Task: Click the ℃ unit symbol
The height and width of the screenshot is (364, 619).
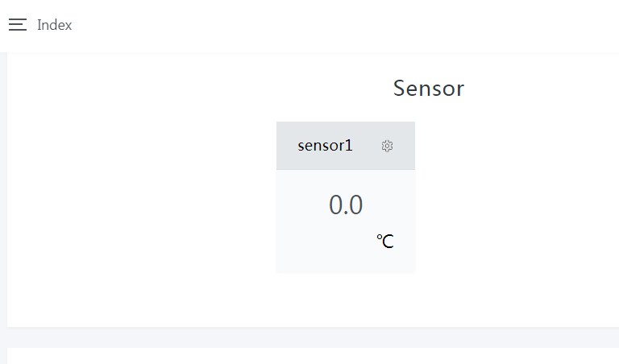Action: tap(385, 241)
